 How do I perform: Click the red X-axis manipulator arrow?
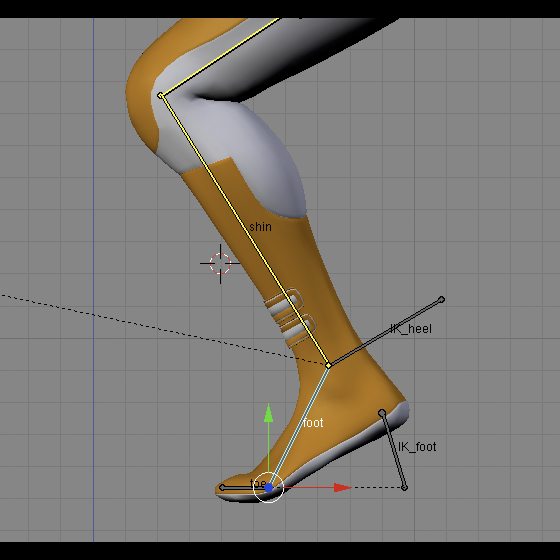[x=343, y=488]
